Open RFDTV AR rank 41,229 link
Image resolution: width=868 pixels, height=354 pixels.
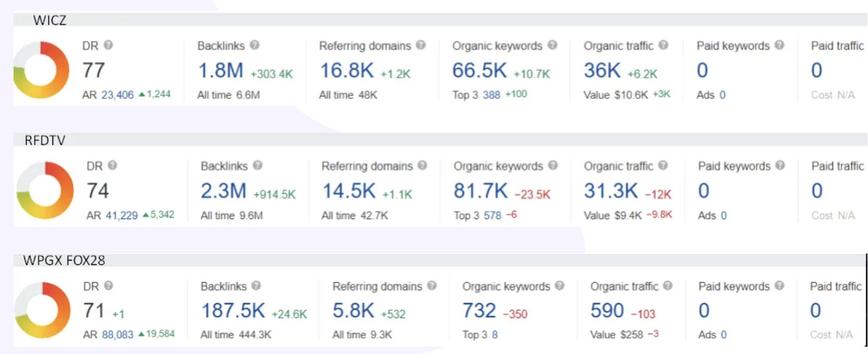(x=122, y=215)
